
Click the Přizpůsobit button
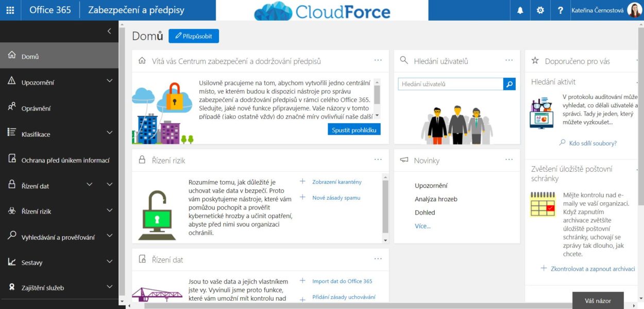click(x=194, y=36)
